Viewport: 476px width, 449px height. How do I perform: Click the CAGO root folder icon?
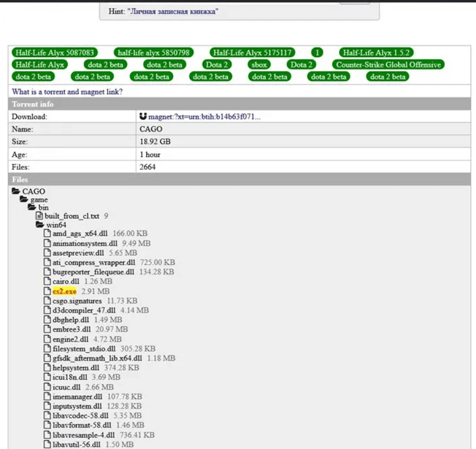click(16, 191)
